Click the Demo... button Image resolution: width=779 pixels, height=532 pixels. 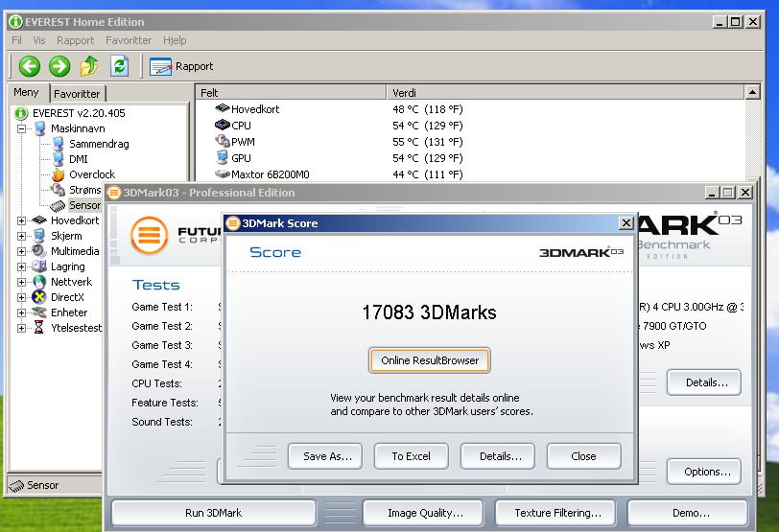pos(688,513)
